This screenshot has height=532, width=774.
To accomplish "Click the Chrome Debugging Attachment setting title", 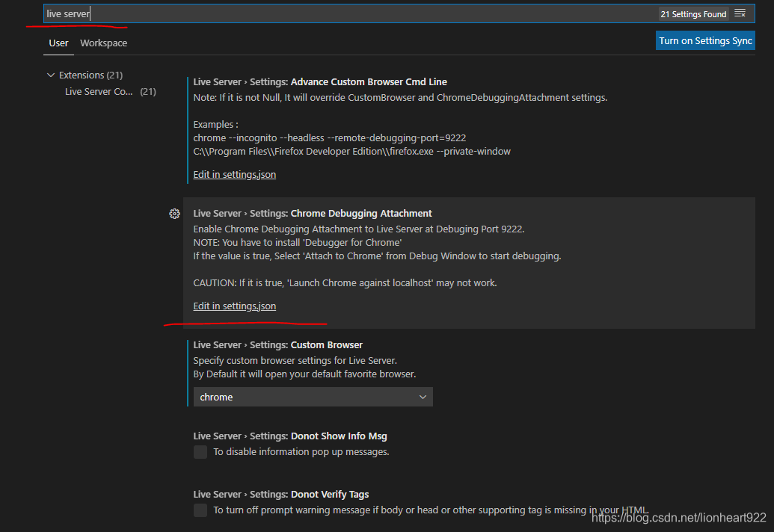I will pos(313,214).
